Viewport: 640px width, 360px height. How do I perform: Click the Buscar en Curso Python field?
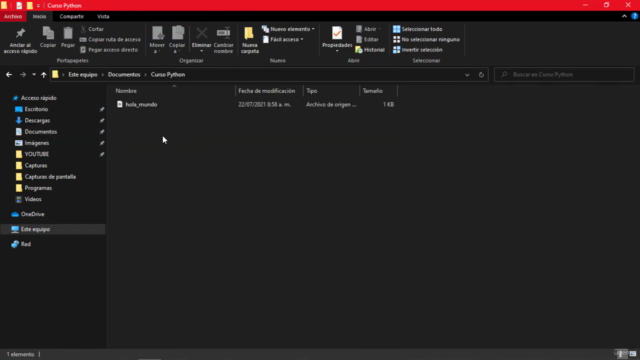click(x=564, y=75)
